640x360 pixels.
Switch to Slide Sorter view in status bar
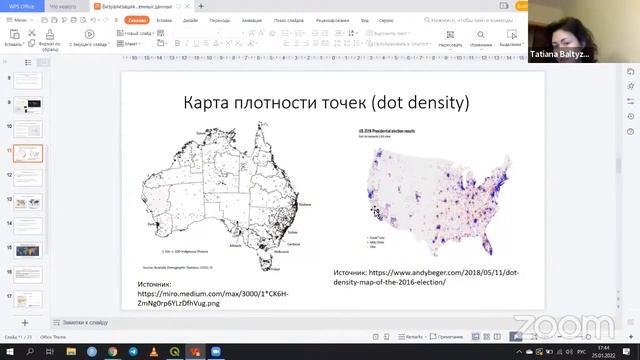[x=487, y=337]
